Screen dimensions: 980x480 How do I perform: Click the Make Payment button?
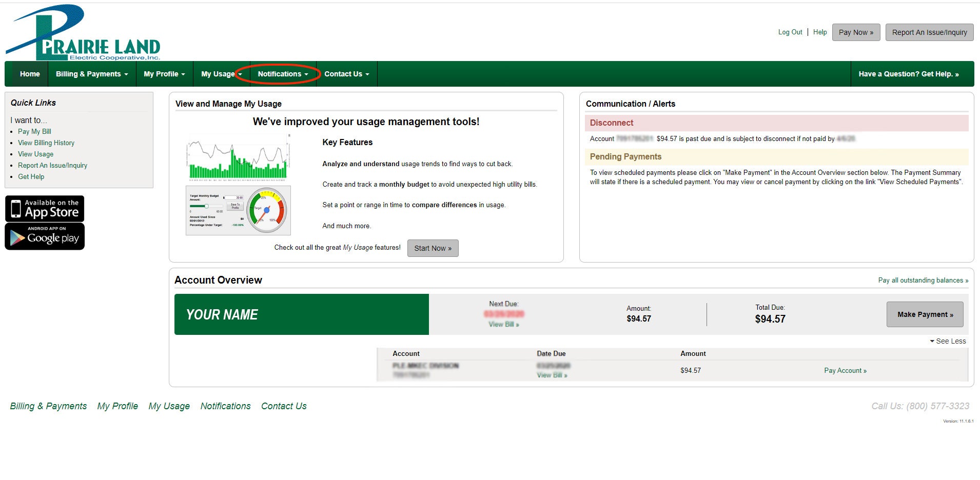click(x=925, y=314)
